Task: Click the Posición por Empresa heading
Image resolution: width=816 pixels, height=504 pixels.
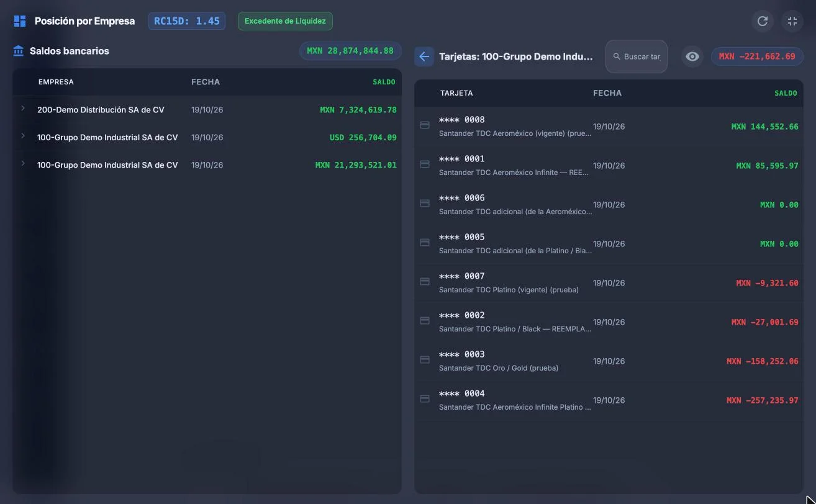Action: coord(84,21)
